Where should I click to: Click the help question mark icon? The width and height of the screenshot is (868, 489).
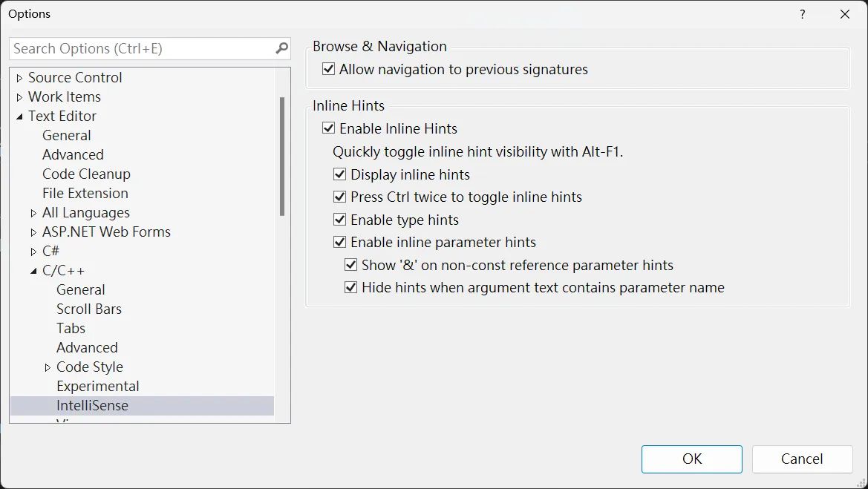[803, 14]
